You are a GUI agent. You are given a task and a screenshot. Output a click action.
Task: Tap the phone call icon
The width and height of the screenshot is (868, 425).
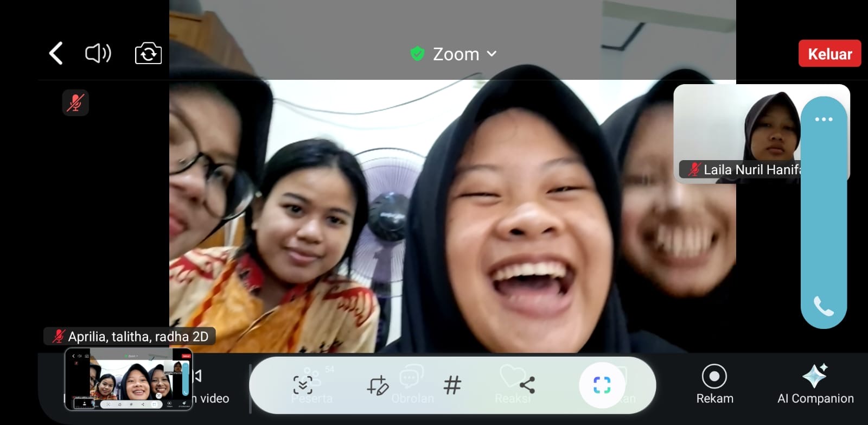823,307
